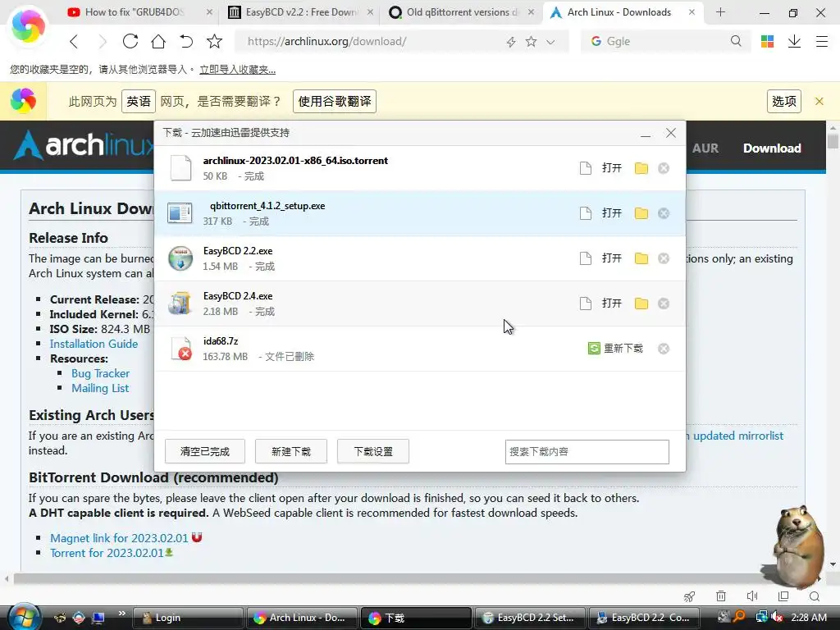The image size is (840, 630).
Task: Click Torrent for 2023.02.01 link
Action: coord(107,553)
